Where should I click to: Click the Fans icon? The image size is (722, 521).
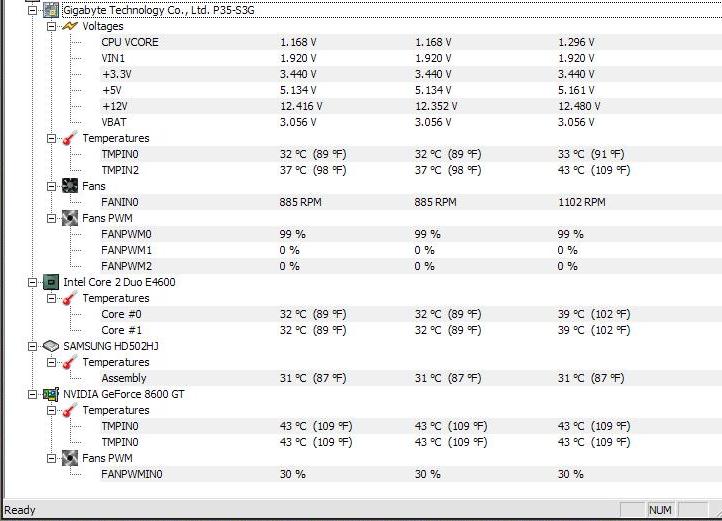click(70, 186)
